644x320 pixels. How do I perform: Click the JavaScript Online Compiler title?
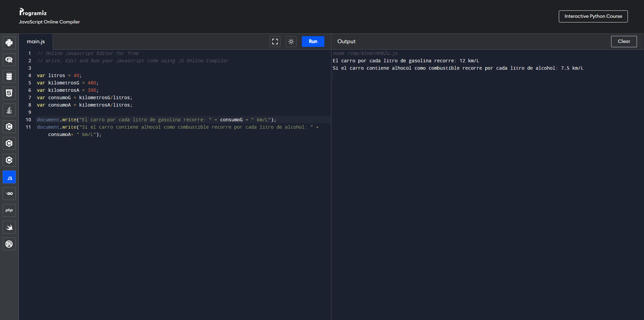49,22
